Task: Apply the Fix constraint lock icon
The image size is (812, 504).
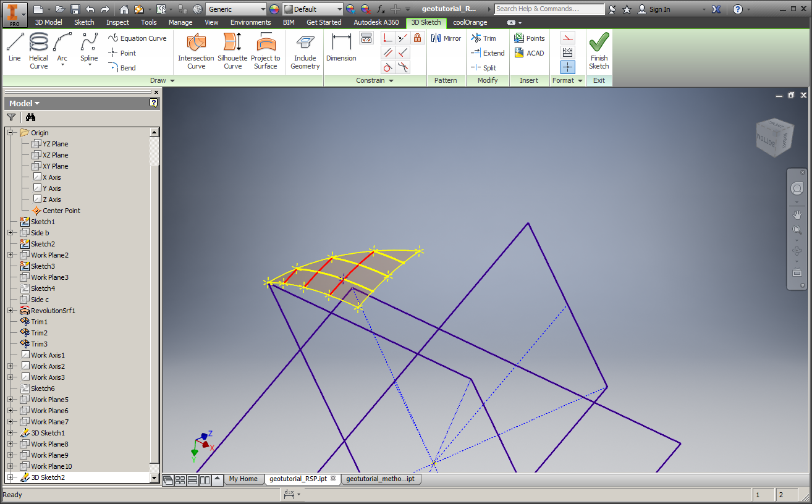Action: point(418,38)
